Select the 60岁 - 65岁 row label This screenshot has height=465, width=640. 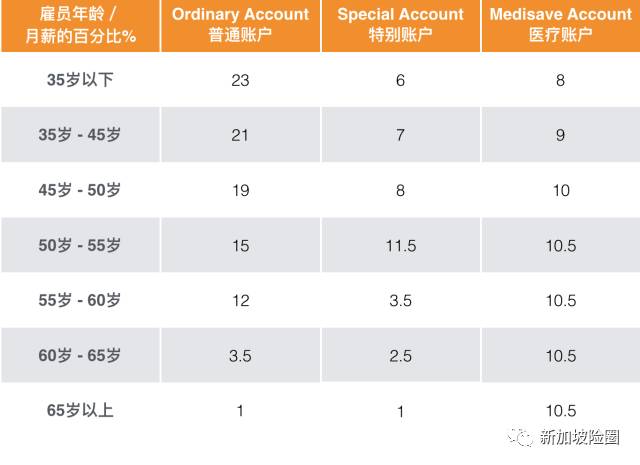[80, 355]
